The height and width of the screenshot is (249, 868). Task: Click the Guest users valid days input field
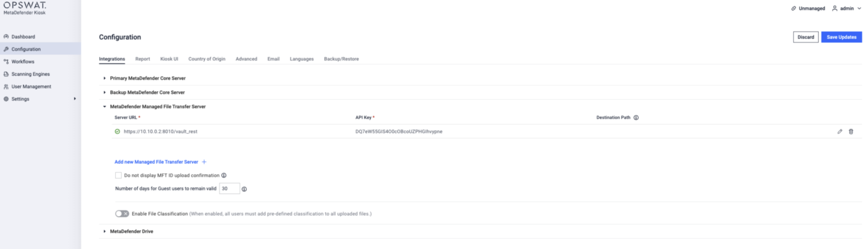point(230,189)
